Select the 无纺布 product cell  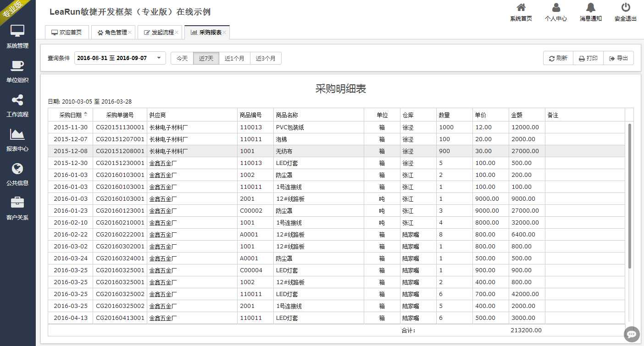coord(319,151)
